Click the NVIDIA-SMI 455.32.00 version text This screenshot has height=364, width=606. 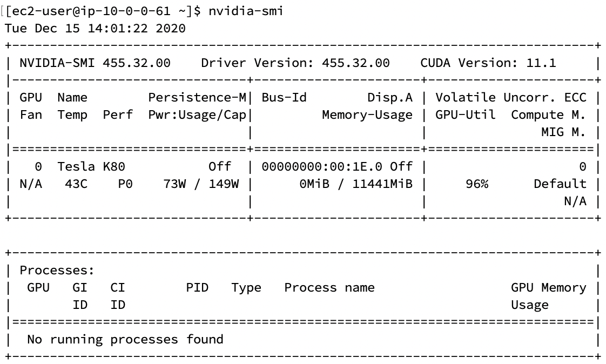click(95, 63)
